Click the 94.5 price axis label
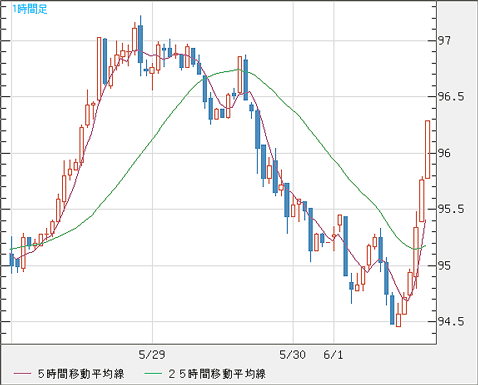The height and width of the screenshot is (385, 478). coord(451,321)
